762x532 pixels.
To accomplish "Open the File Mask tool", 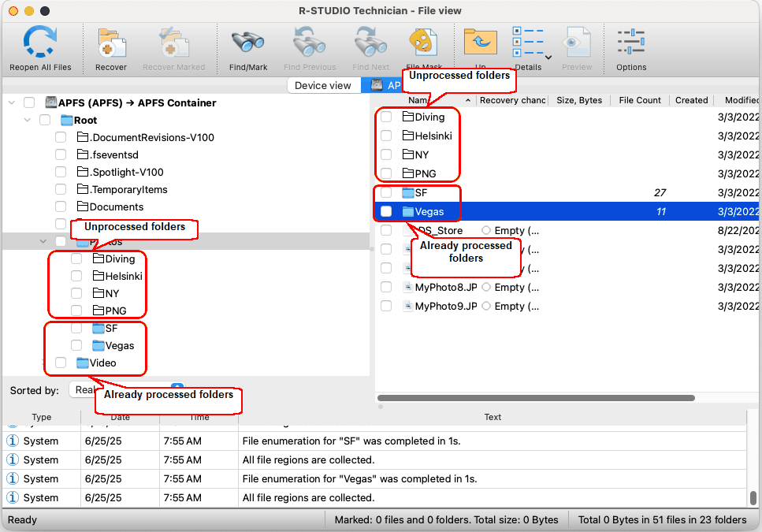I will pos(424,43).
